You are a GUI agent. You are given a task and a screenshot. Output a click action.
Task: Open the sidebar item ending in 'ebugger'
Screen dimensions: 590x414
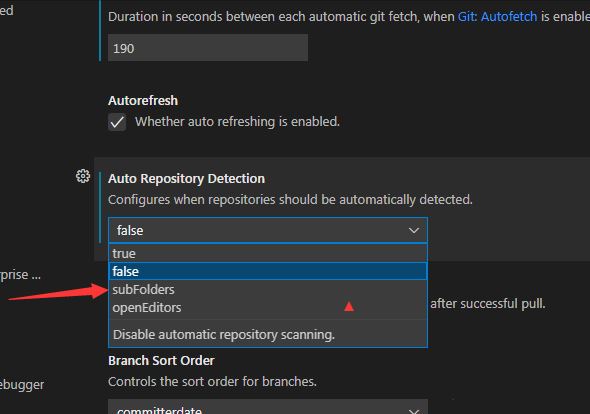[22, 385]
